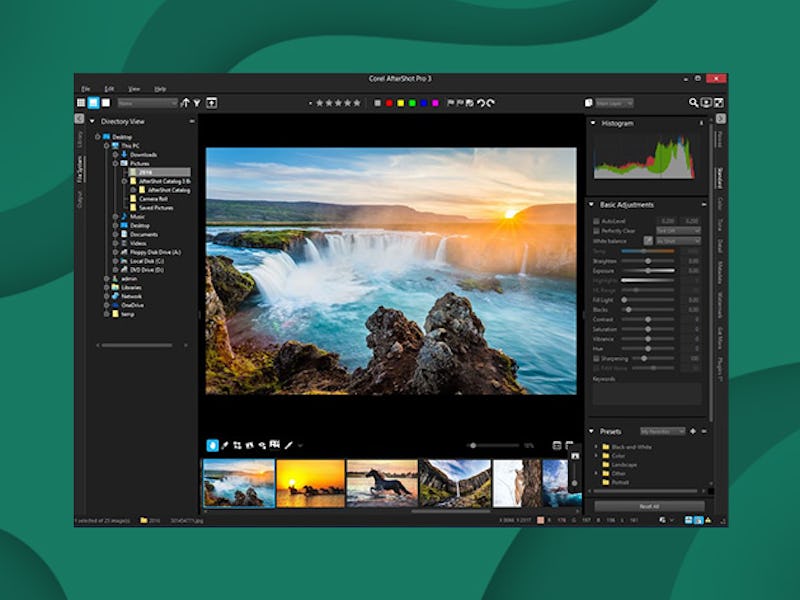Image resolution: width=800 pixels, height=600 pixels.
Task: Click the red color label in toolbar
Action: coord(388,103)
